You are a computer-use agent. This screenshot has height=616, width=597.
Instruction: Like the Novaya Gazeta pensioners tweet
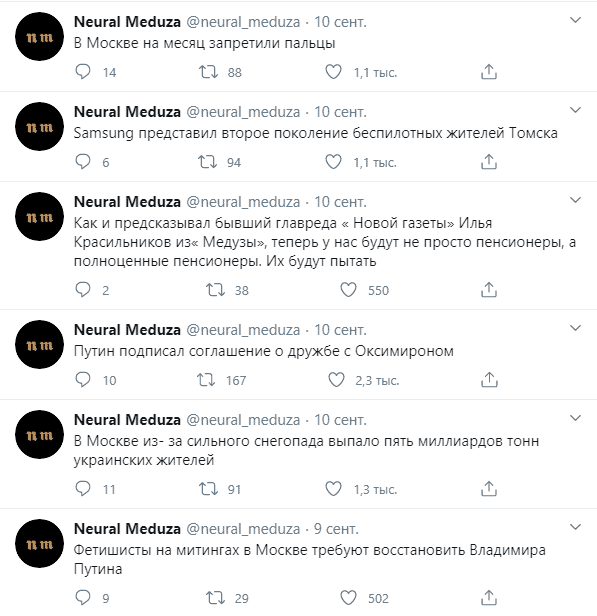click(x=348, y=290)
